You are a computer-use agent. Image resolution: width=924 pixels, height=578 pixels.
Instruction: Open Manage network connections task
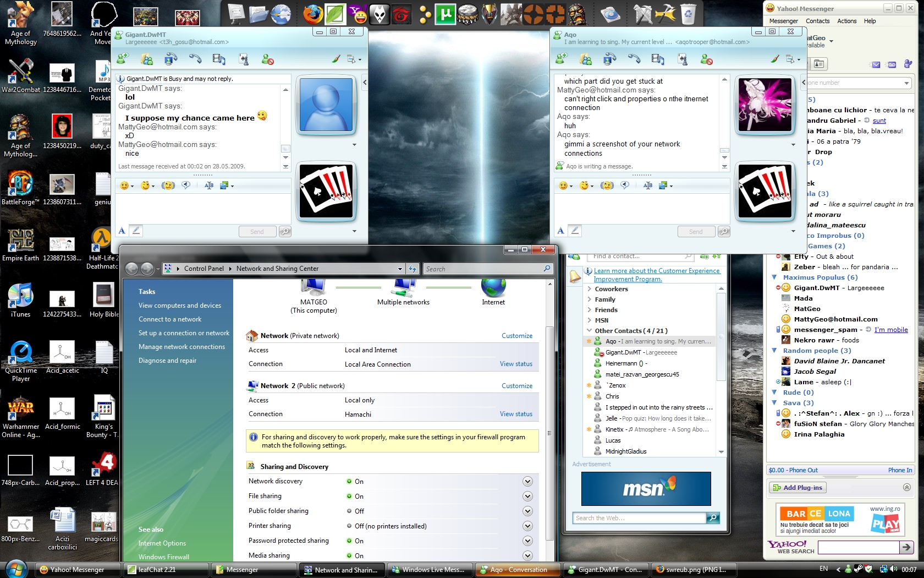click(x=182, y=347)
